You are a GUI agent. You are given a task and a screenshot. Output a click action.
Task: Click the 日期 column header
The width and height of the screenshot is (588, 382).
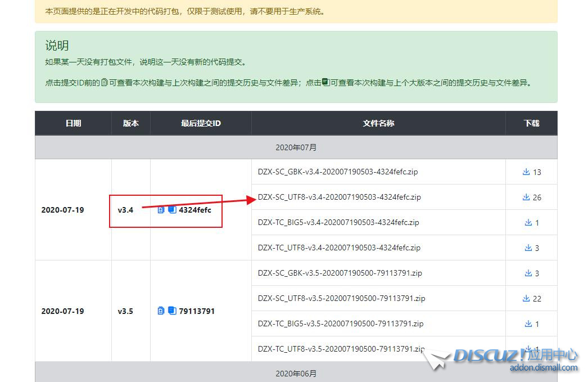point(73,123)
